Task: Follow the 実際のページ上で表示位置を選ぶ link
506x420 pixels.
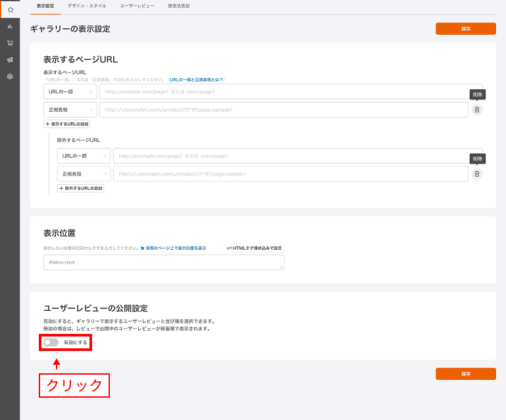Action: coord(175,248)
